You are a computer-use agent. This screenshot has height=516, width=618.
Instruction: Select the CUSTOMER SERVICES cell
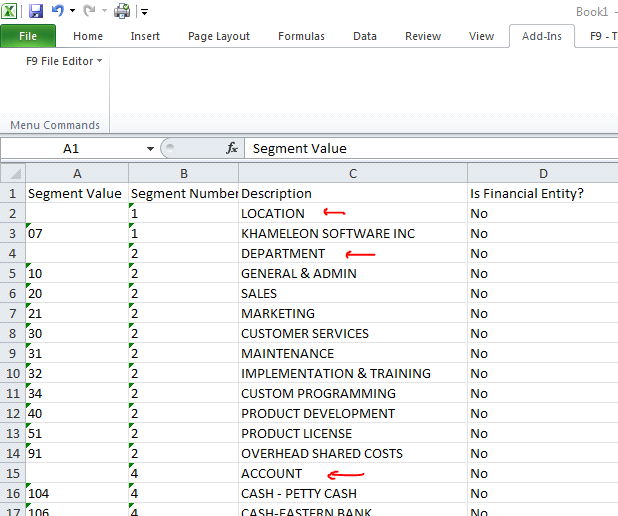point(353,333)
